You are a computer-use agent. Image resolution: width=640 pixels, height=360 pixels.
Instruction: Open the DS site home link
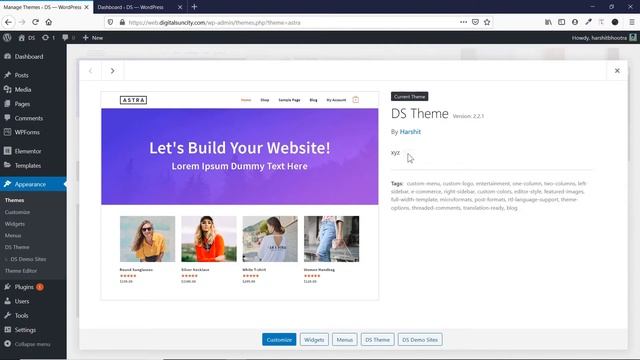(x=27, y=38)
